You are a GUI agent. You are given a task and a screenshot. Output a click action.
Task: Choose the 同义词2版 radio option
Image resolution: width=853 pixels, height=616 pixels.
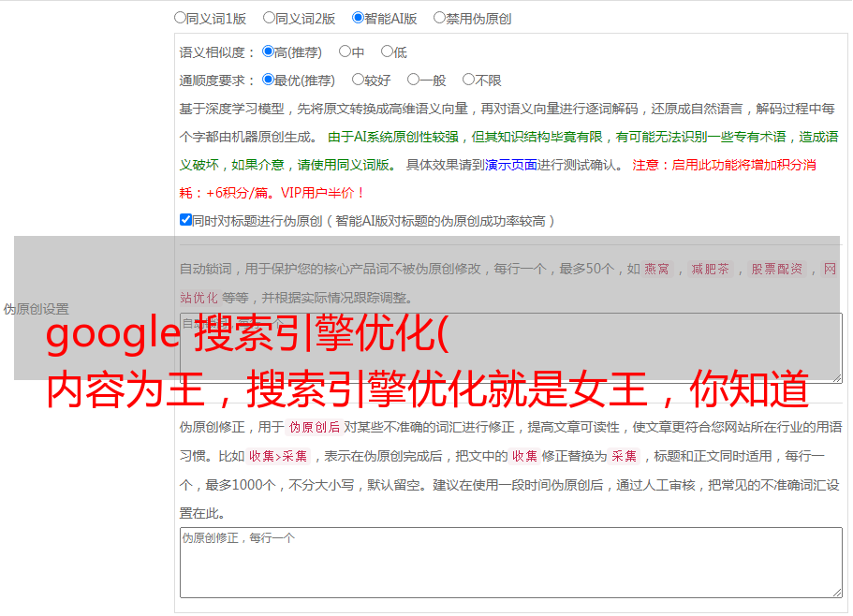click(270, 18)
